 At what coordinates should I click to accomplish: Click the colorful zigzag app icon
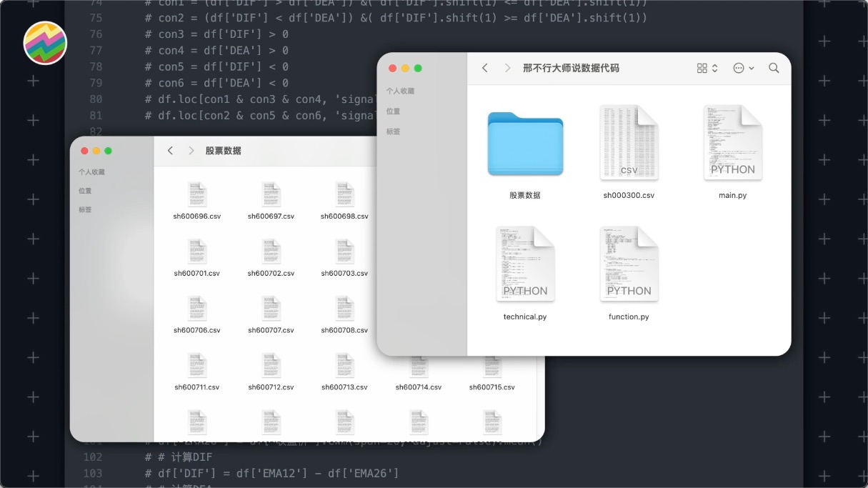(45, 43)
